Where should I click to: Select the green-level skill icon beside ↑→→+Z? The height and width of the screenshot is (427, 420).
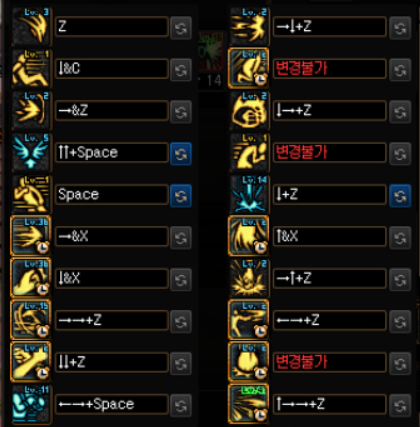tap(249, 404)
